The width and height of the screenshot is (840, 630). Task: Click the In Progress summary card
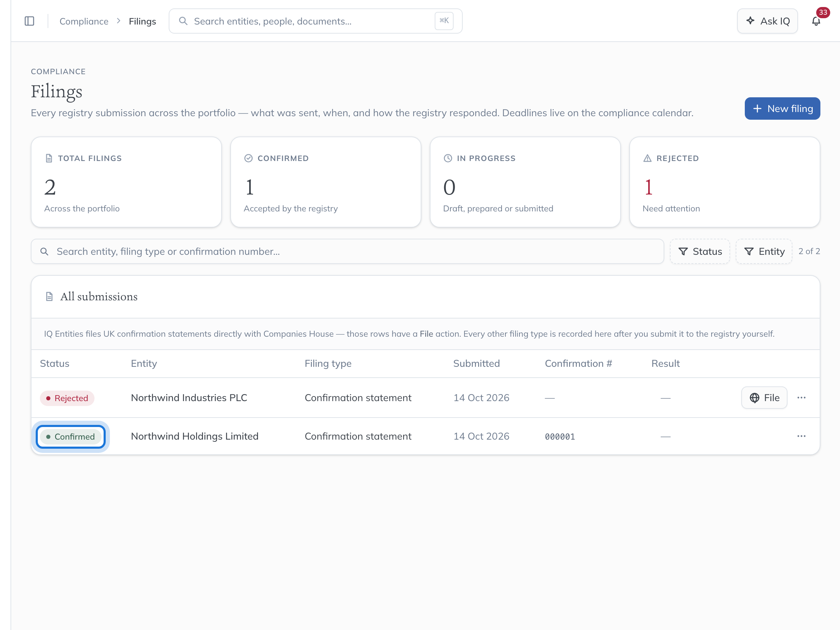tap(525, 182)
